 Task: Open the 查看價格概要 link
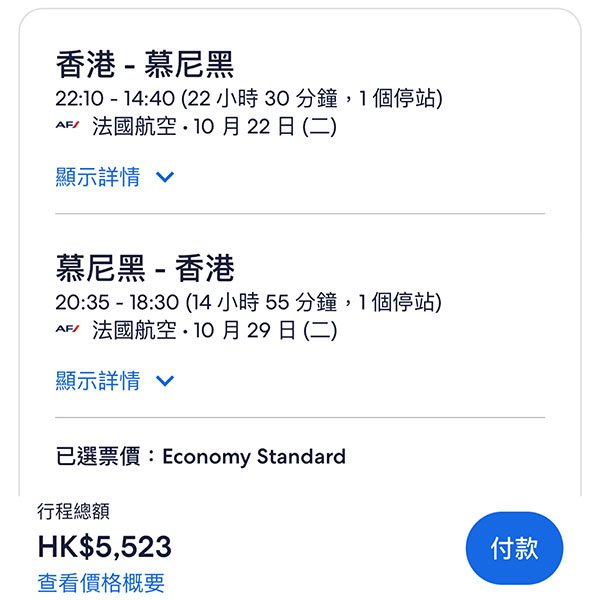[x=101, y=583]
